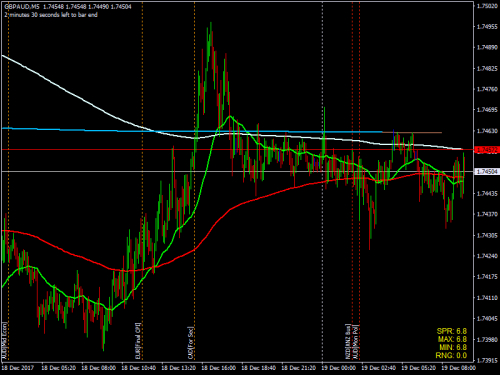Screen dimensions: 500x375
Task: Click the 18 Dec 08:00 time axis label
Action: 98,368
